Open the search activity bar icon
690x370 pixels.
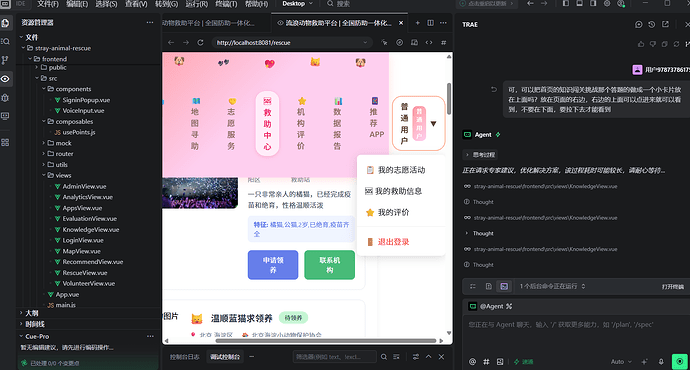(x=5, y=41)
